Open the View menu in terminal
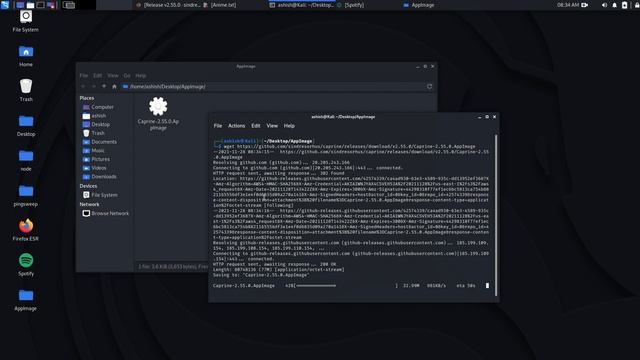This screenshot has width=640, height=360. 272,126
